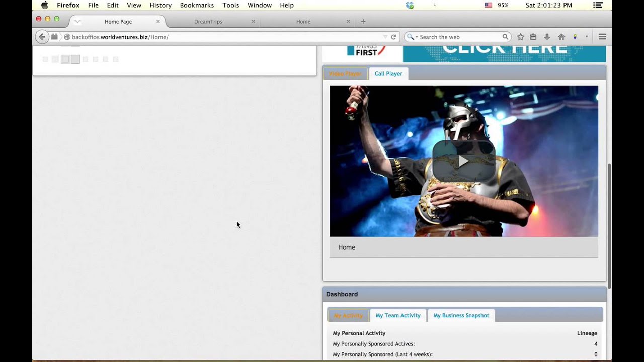
Task: Open the My Team Activity tab
Action: tap(398, 315)
